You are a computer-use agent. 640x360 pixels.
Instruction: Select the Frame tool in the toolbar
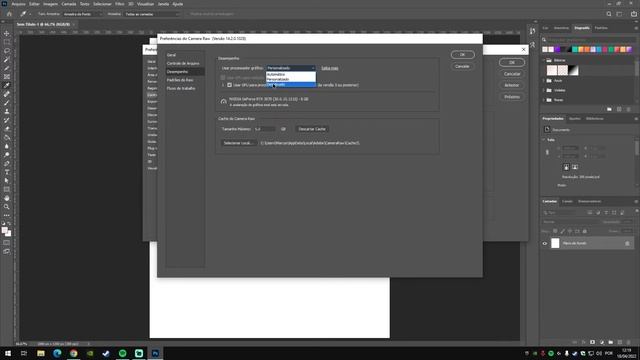(x=7, y=77)
